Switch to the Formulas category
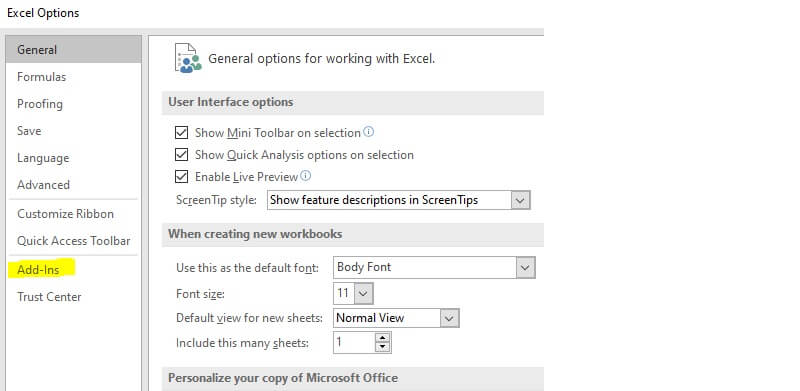800x391 pixels. [x=42, y=77]
